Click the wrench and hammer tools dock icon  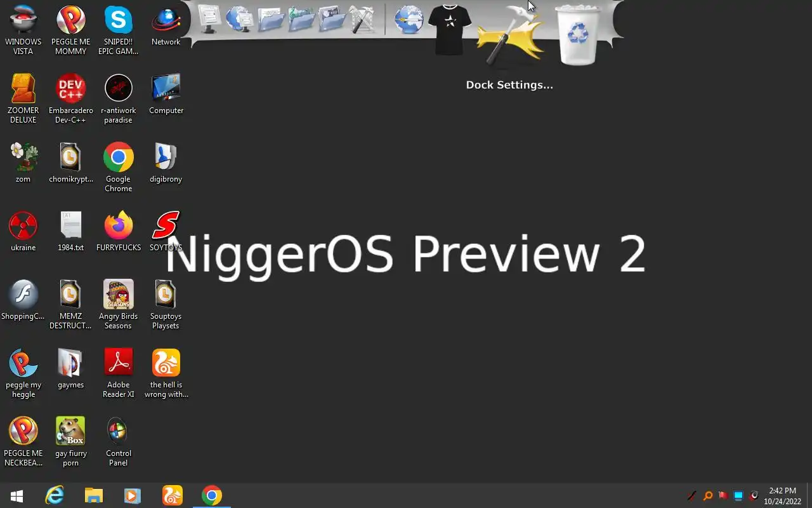point(362,19)
